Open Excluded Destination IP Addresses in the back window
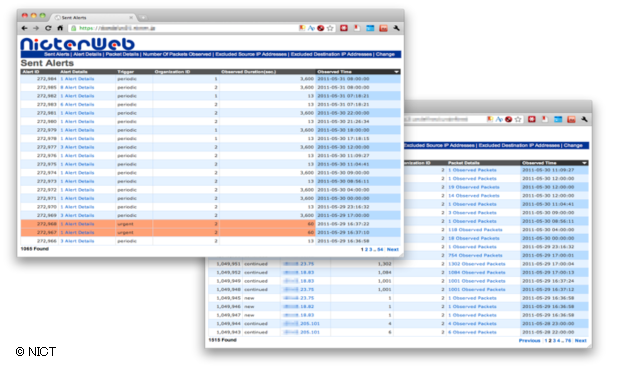The image size is (620, 368). [x=519, y=145]
